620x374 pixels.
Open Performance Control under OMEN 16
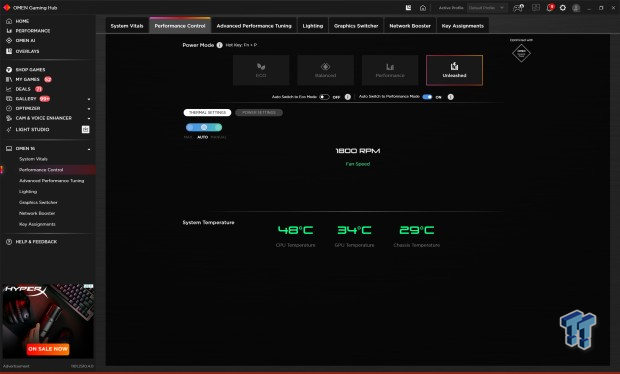coord(41,170)
